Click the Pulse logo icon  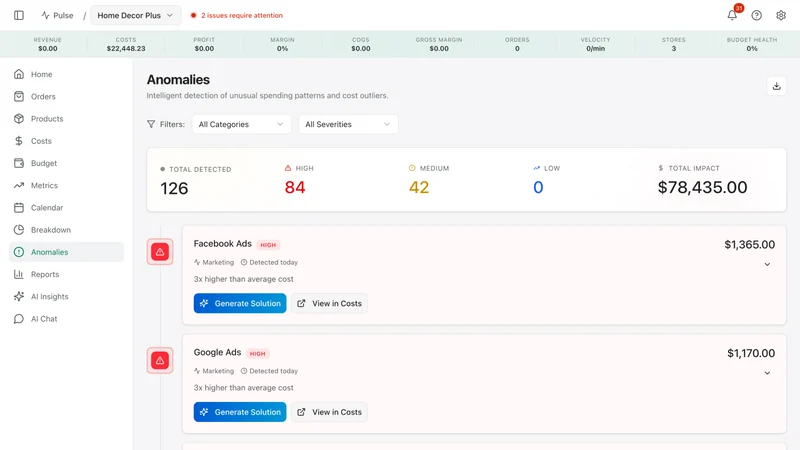(45, 15)
